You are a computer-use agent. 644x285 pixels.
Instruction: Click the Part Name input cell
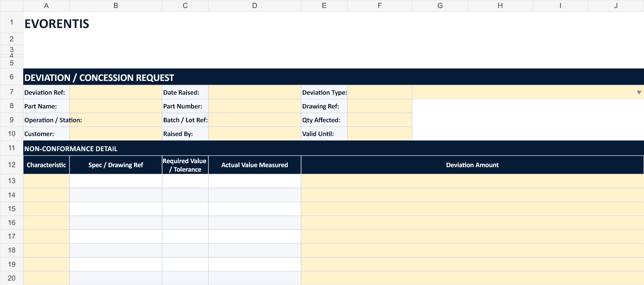click(116, 106)
